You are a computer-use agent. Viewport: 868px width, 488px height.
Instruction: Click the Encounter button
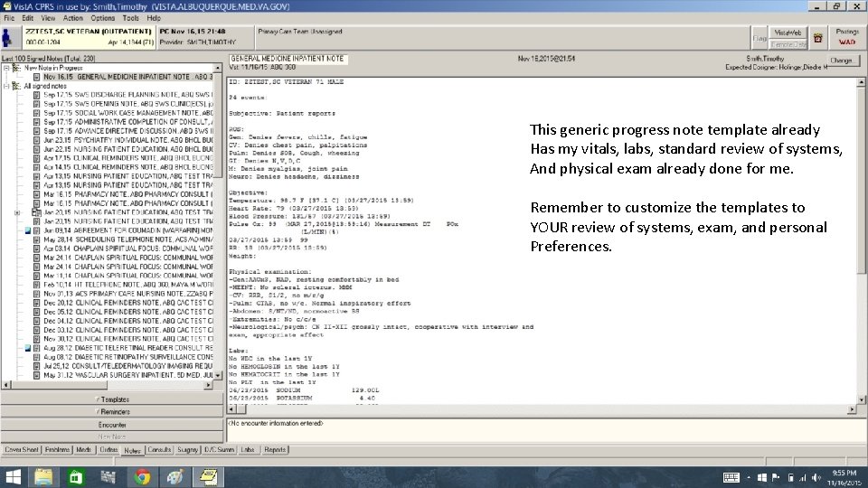point(112,425)
